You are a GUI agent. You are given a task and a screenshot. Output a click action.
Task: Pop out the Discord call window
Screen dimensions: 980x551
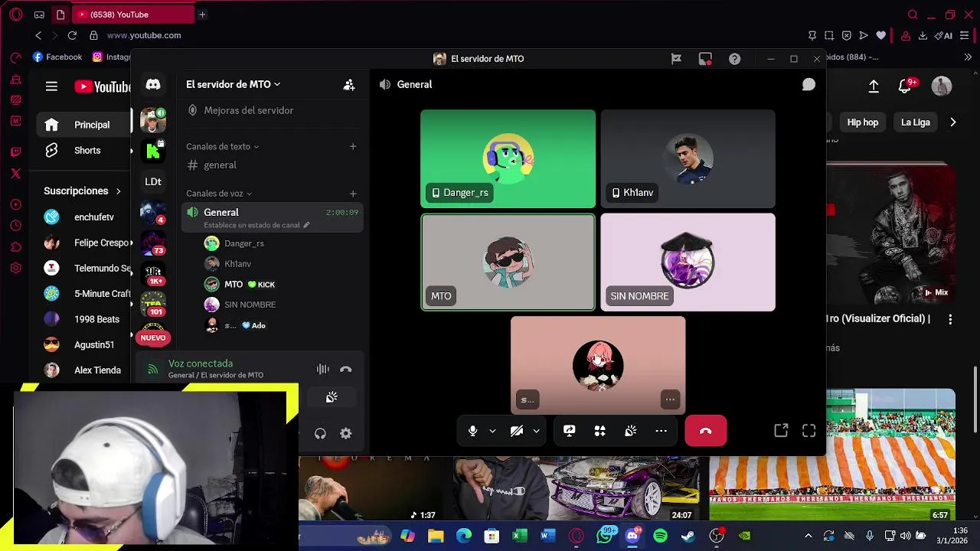pyautogui.click(x=781, y=431)
